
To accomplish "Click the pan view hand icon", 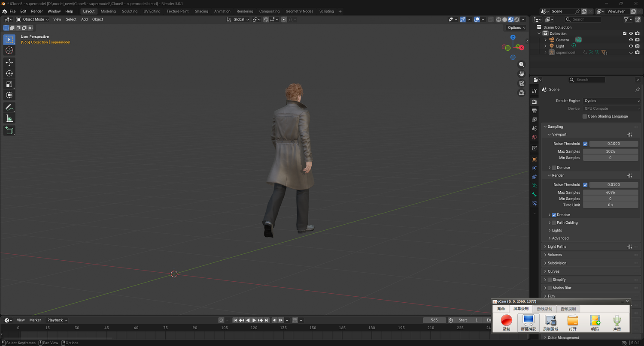I will pos(522,74).
